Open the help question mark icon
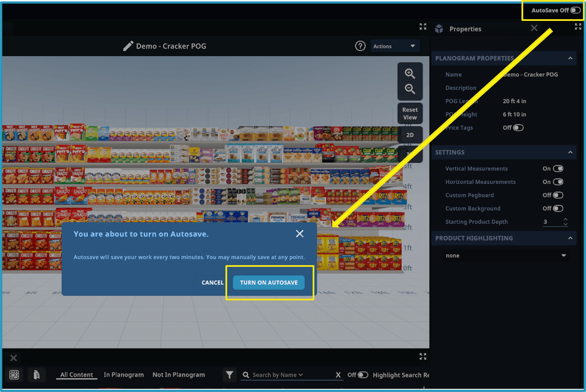The image size is (586, 392). tap(360, 46)
